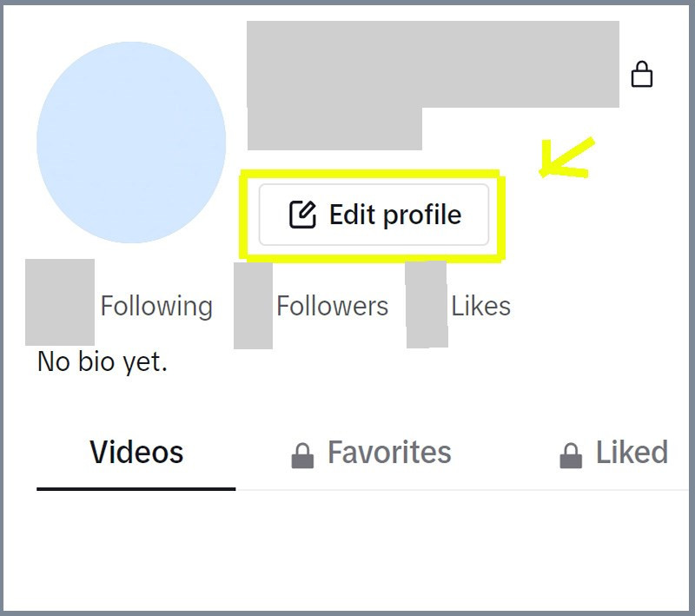
Task: Click the wide redacted username block
Action: (x=433, y=64)
